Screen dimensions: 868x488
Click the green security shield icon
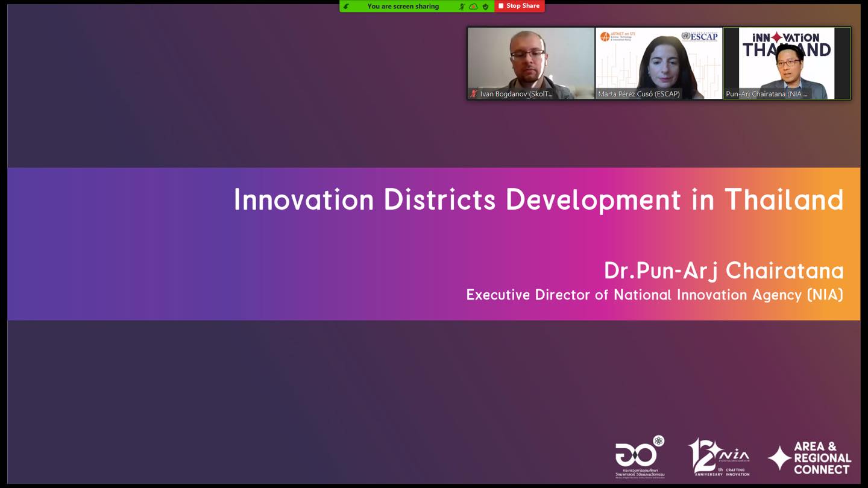point(486,7)
